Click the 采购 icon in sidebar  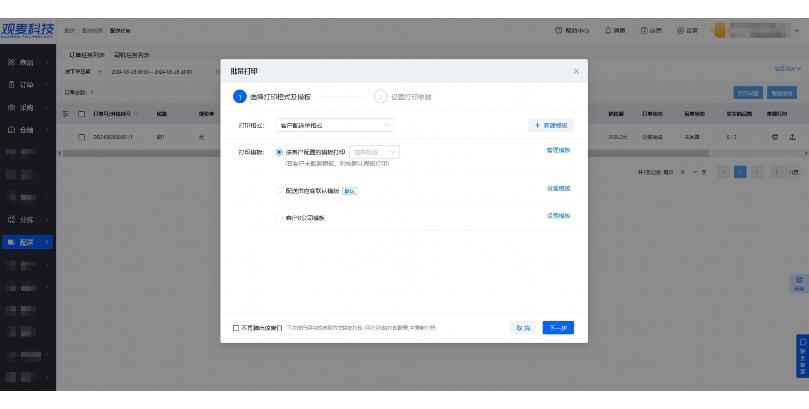tap(11, 107)
